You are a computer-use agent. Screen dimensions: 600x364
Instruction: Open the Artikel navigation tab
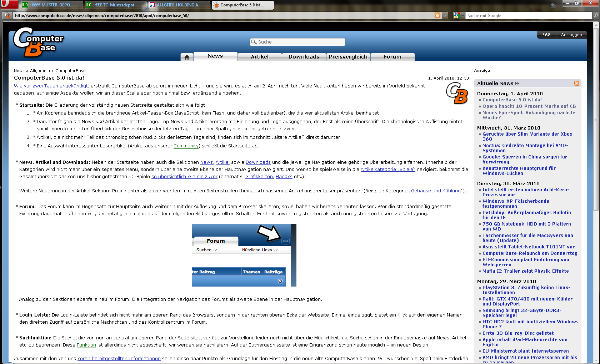tap(260, 57)
